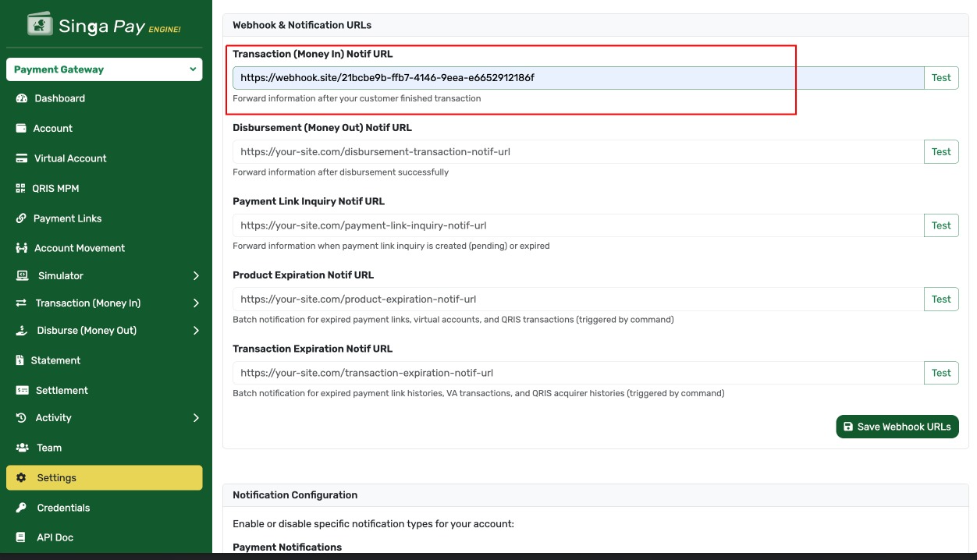Expand the Transaction (Money In) submenu
977x560 pixels.
point(196,303)
